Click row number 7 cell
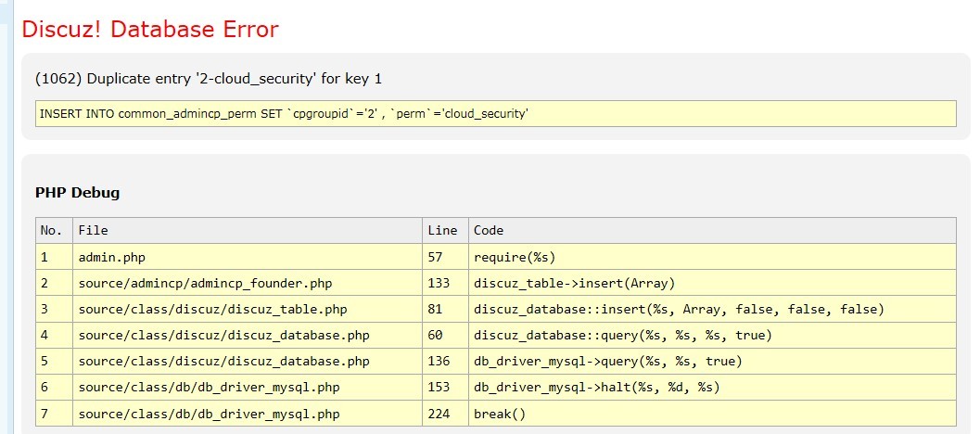The image size is (980, 434). 55,414
